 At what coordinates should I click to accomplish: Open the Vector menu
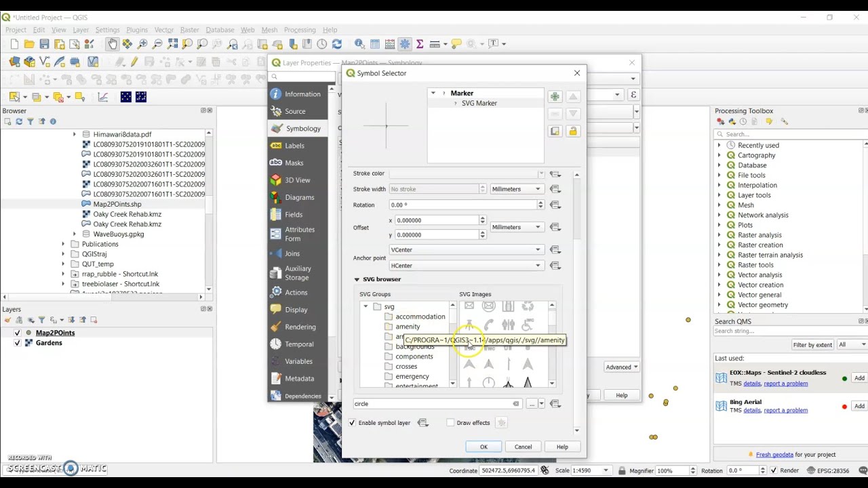tap(164, 30)
